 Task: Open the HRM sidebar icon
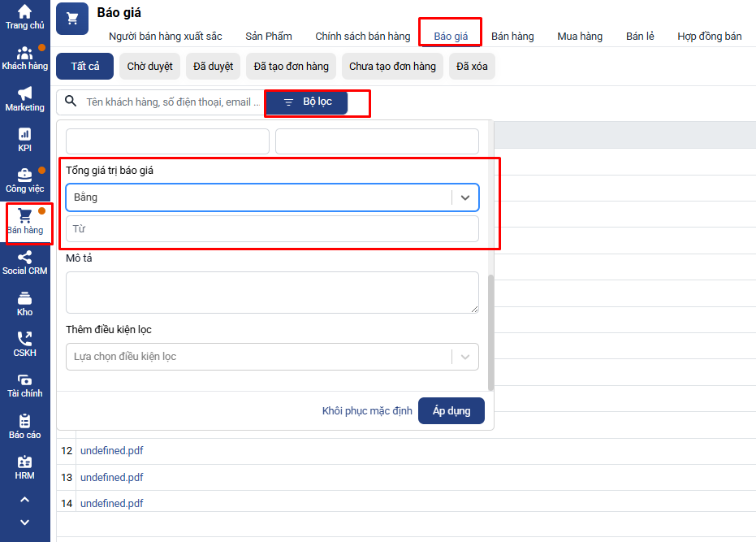24,462
